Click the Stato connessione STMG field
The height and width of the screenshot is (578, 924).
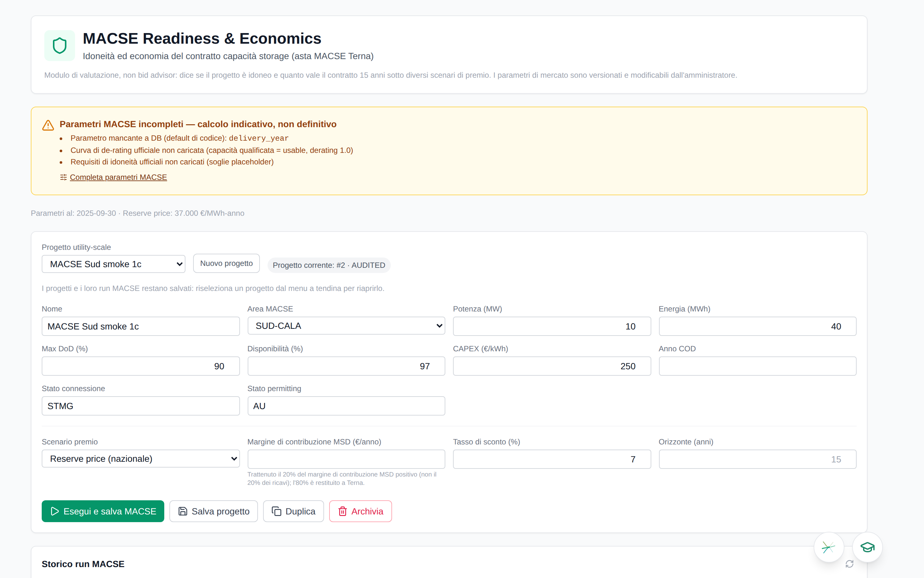pyautogui.click(x=141, y=406)
